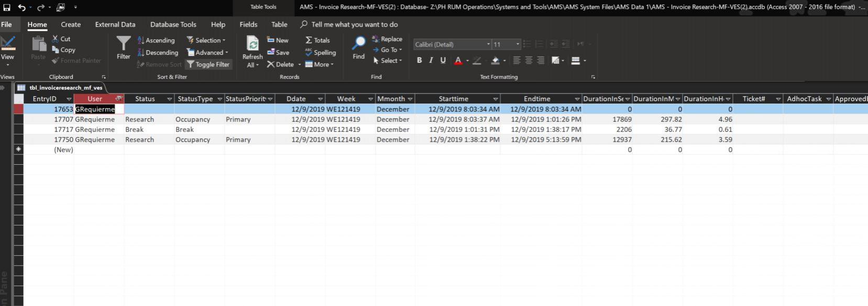This screenshot has width=868, height=306.
Task: Open the Go To dropdown
Action: (x=387, y=50)
